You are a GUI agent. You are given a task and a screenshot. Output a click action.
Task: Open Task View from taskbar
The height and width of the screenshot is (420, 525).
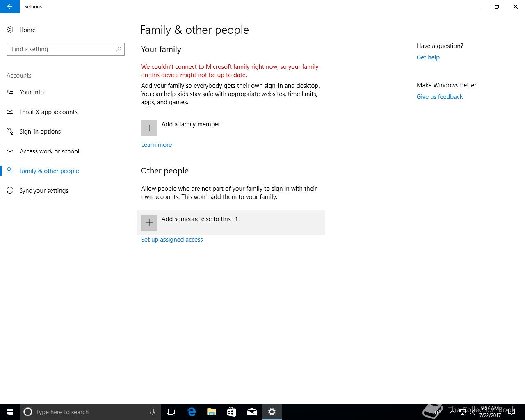pos(171,412)
